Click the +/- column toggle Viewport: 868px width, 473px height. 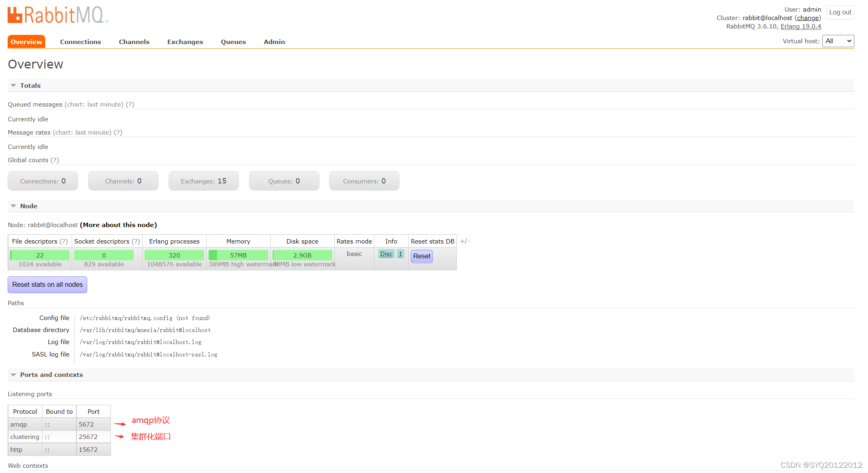coord(465,241)
